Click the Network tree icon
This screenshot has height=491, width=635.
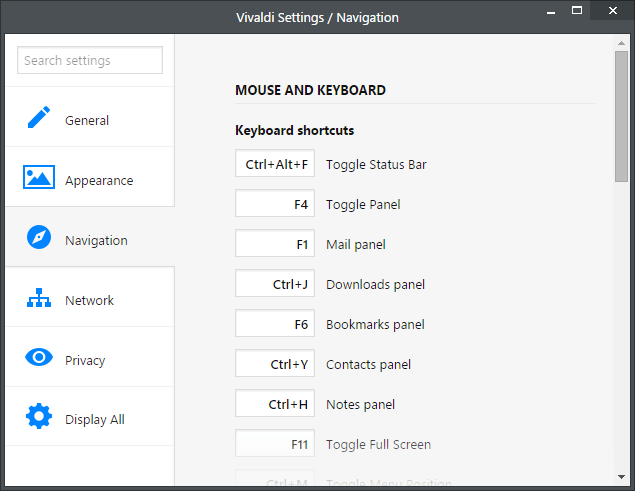point(39,298)
